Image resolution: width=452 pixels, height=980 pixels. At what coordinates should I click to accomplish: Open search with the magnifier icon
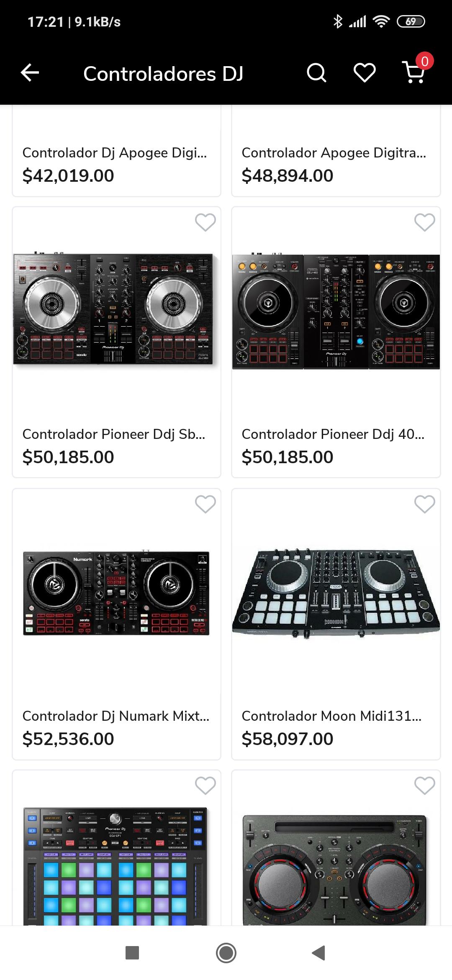click(x=316, y=73)
